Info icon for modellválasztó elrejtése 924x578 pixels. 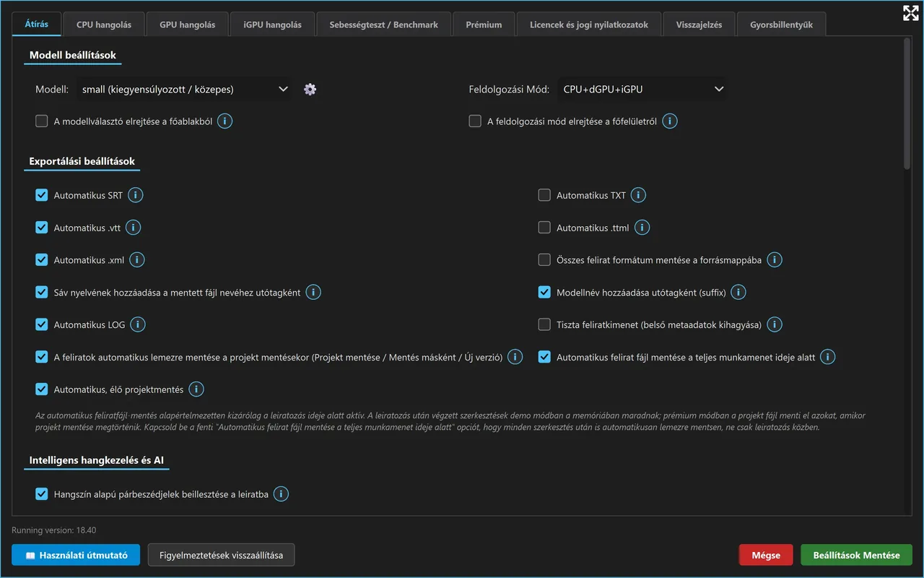(x=225, y=121)
